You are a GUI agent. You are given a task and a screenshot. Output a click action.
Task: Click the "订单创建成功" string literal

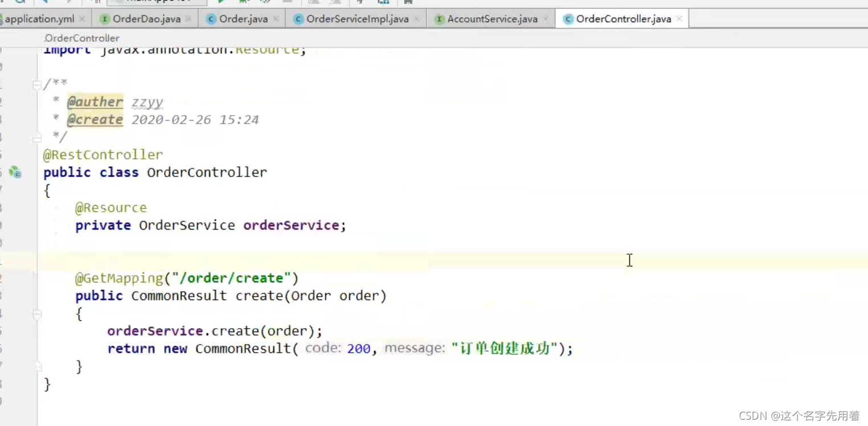504,348
